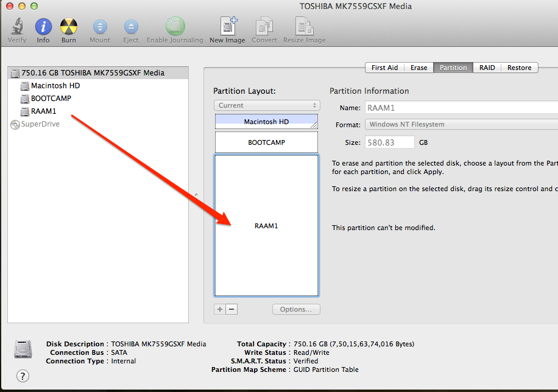Select the RAAM1 volume icon in sidebar
This screenshot has height=392, width=558.
(25, 111)
